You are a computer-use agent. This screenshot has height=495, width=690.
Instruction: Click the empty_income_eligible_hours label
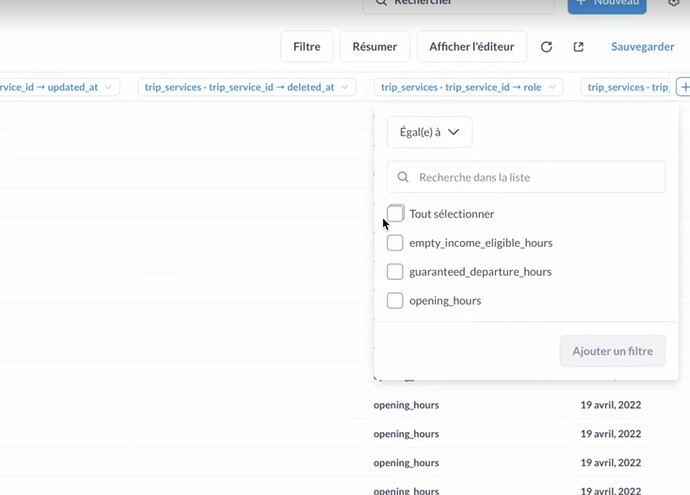(x=481, y=243)
